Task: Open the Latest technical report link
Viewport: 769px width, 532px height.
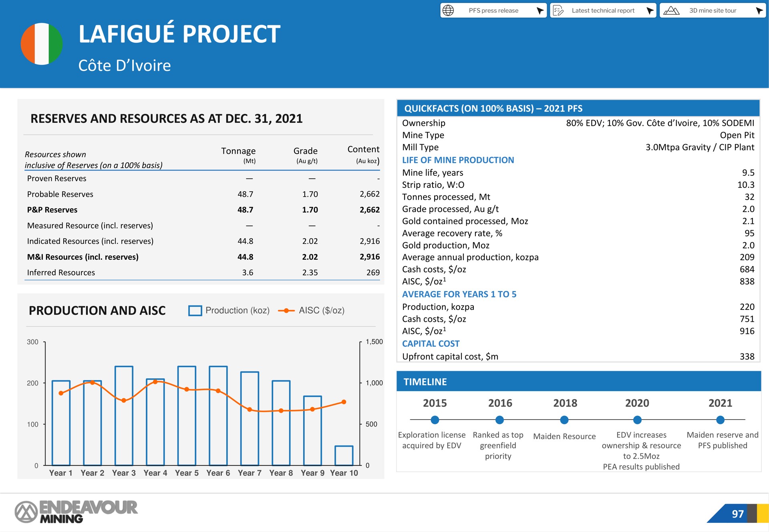Action: point(603,10)
